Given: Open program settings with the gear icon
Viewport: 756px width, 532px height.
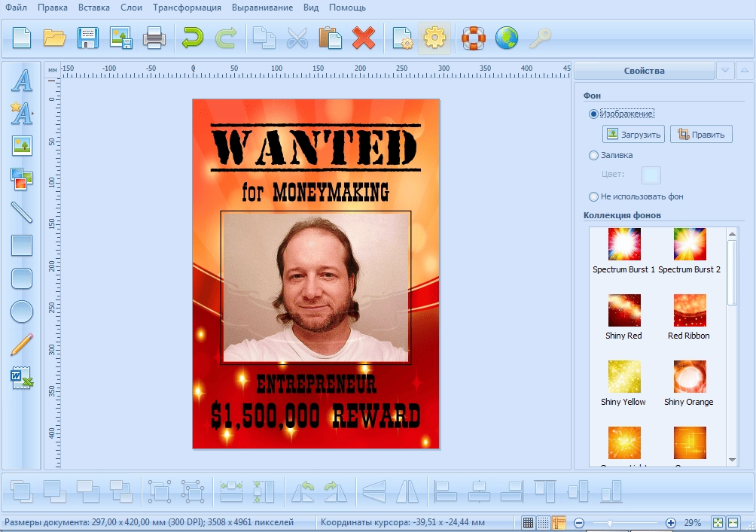Looking at the screenshot, I should 434,38.
